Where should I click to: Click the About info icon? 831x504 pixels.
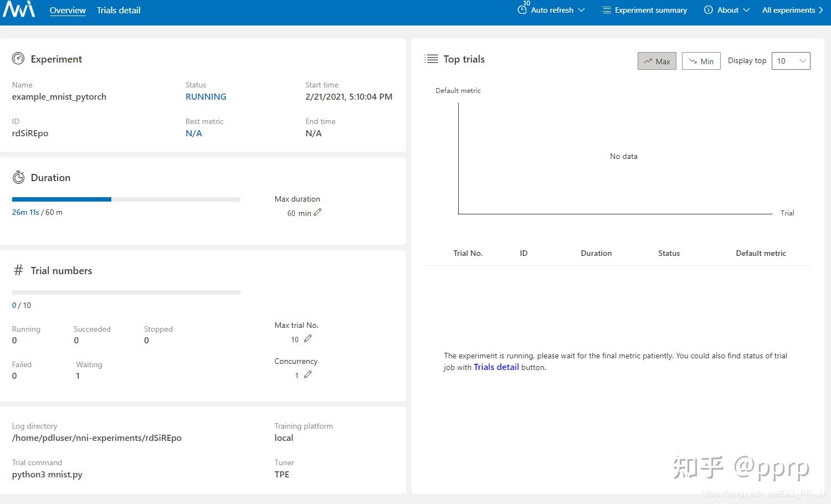coord(707,9)
